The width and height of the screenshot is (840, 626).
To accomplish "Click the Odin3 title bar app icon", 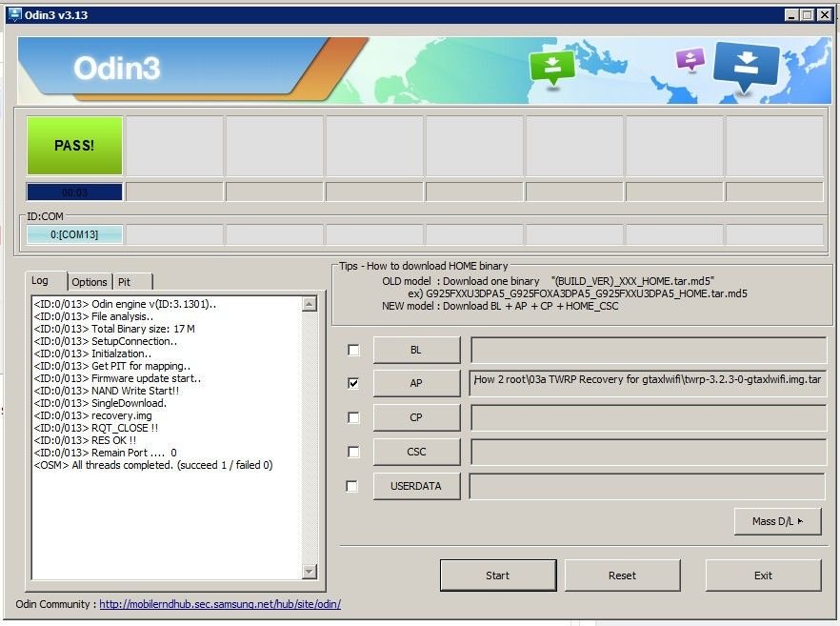I will [x=14, y=14].
